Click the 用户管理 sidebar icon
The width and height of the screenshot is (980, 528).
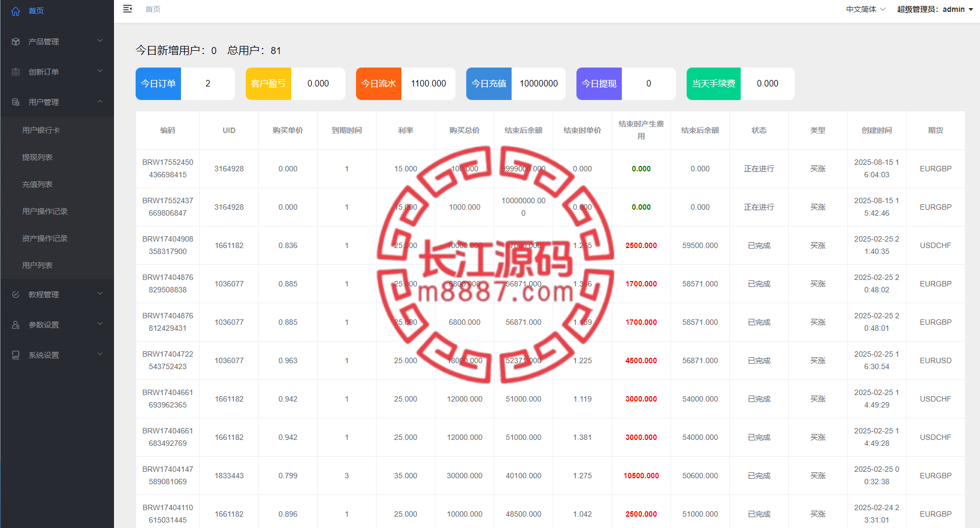tap(16, 102)
